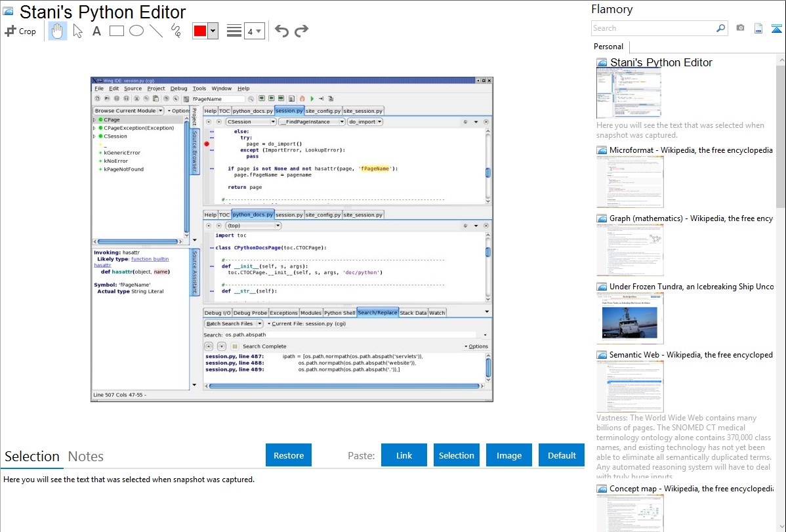This screenshot has height=532, width=786.
Task: Pick the rectangle shape tool
Action: tap(116, 31)
